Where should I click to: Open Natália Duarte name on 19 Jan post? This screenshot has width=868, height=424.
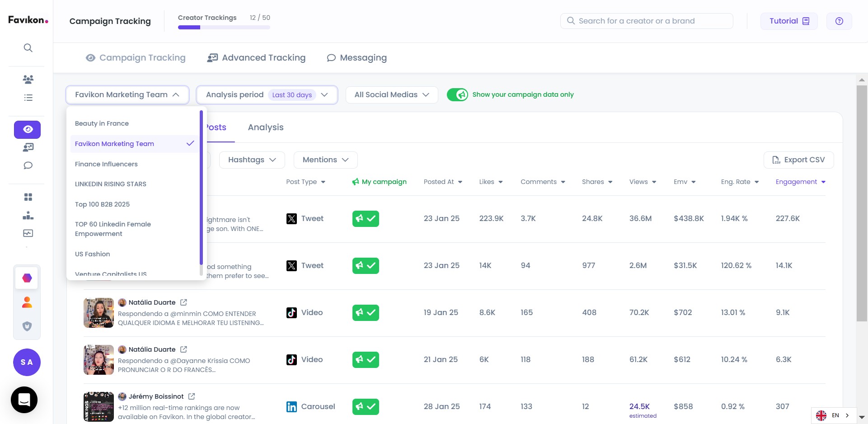(152, 302)
